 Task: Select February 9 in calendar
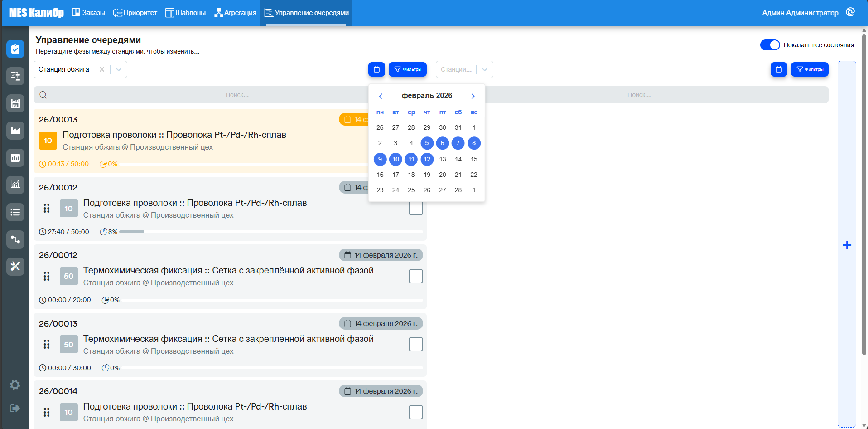click(x=380, y=159)
